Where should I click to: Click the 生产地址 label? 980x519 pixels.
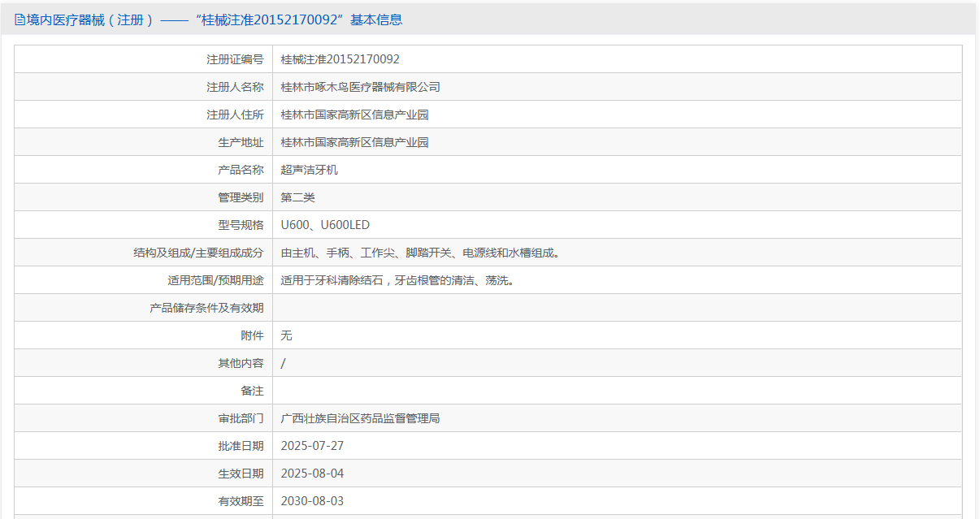[241, 142]
